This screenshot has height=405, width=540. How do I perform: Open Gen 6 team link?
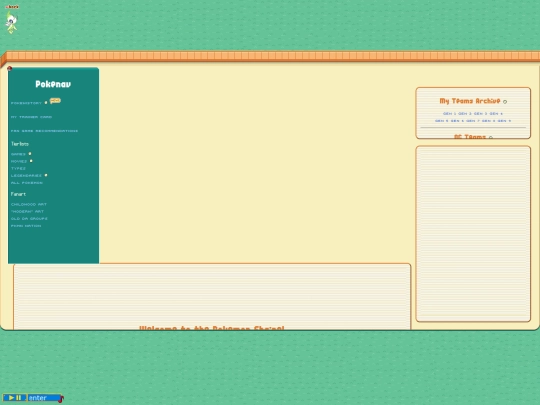457,121
